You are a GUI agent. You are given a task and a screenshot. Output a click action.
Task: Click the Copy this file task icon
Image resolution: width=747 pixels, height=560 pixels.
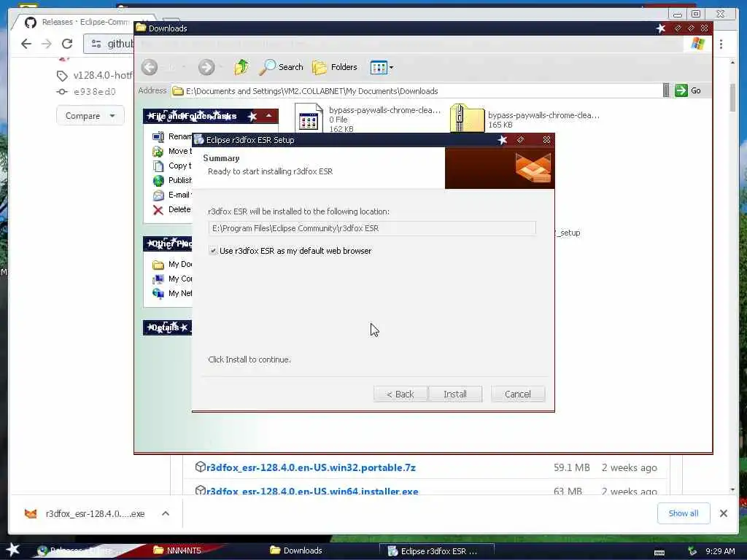pos(158,166)
